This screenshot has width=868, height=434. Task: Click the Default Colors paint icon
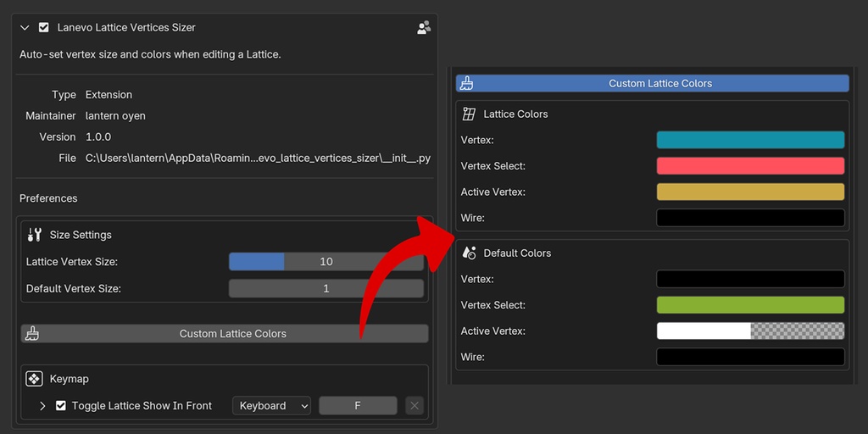click(469, 253)
